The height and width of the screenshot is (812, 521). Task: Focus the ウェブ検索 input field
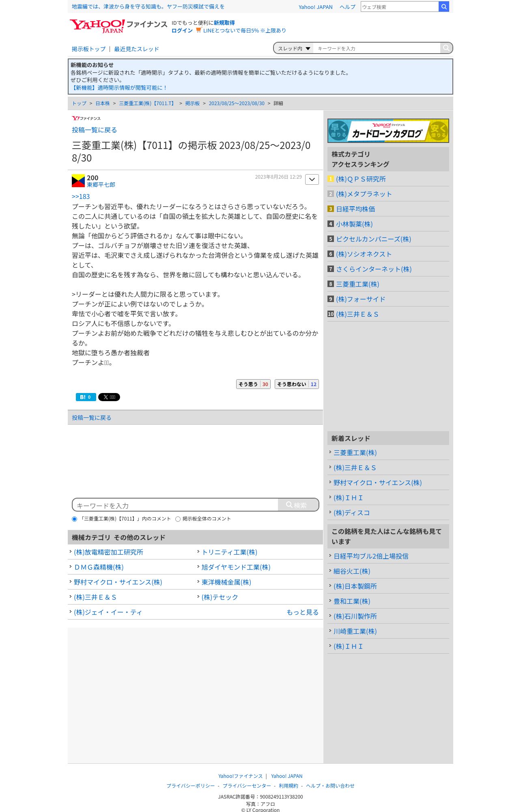pyautogui.click(x=400, y=6)
